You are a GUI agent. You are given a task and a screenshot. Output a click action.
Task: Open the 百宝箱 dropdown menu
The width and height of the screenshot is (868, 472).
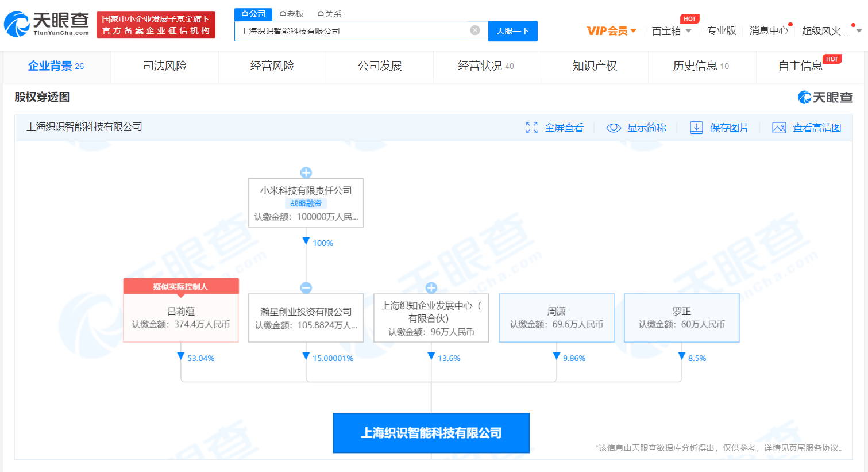coord(672,31)
